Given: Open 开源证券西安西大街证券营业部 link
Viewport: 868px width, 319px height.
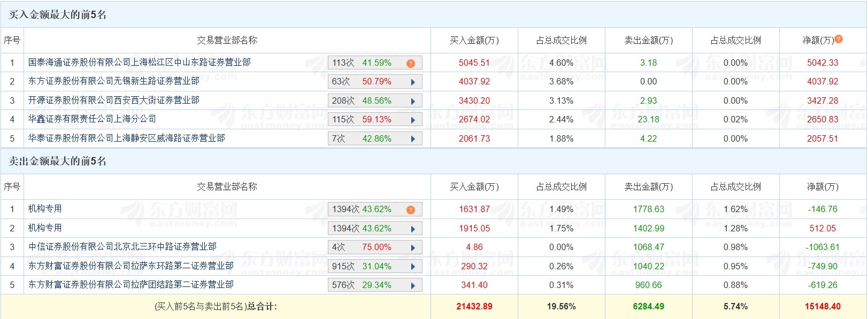Looking at the screenshot, I should [x=114, y=100].
